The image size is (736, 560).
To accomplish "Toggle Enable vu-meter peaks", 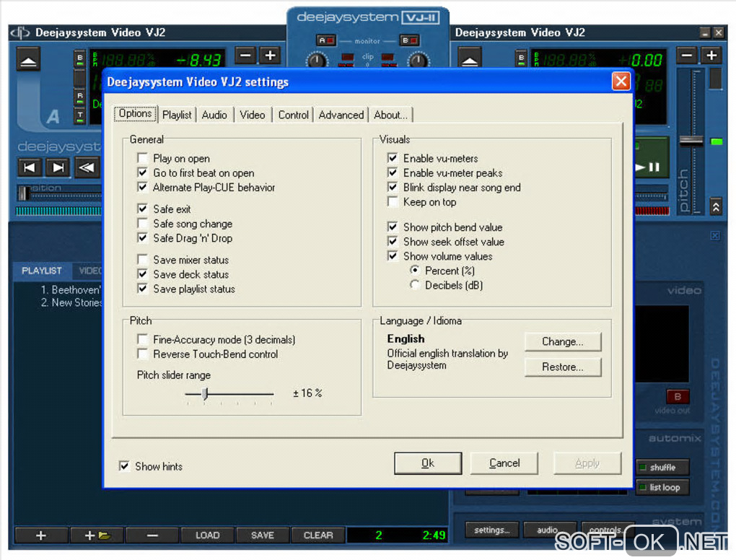I will click(x=393, y=172).
